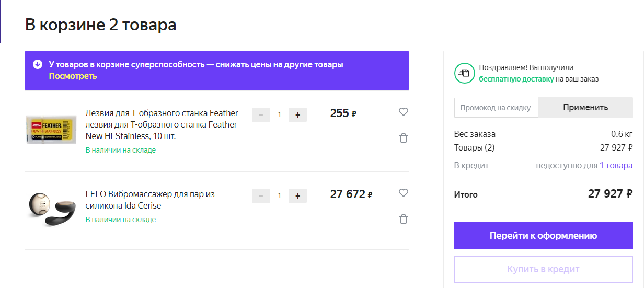This screenshot has height=288, width=644.
Task: Remove LELO item with trash icon
Action: tap(403, 219)
